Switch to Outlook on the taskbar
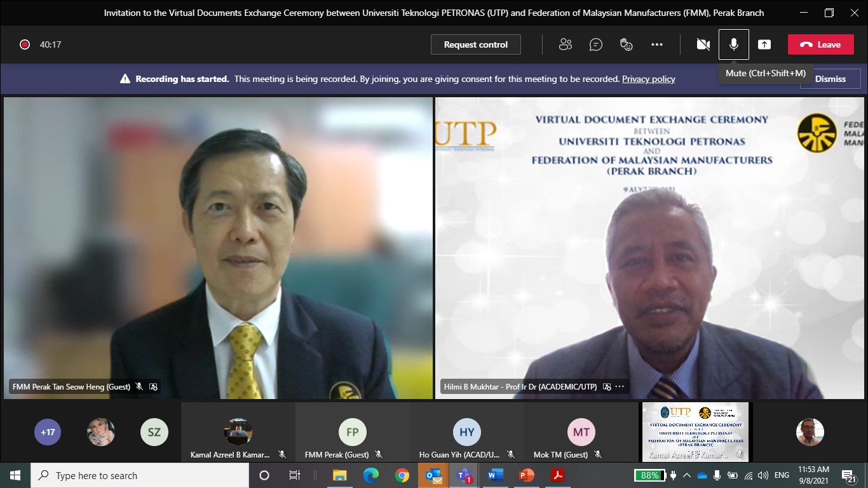The height and width of the screenshot is (488, 868). [x=433, y=475]
